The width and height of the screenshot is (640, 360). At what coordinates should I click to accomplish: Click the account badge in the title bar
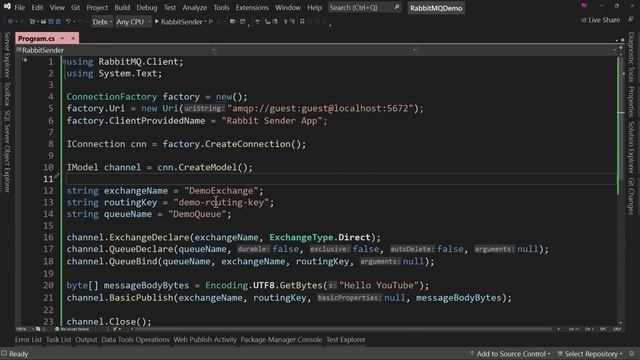pyautogui.click(x=584, y=5)
